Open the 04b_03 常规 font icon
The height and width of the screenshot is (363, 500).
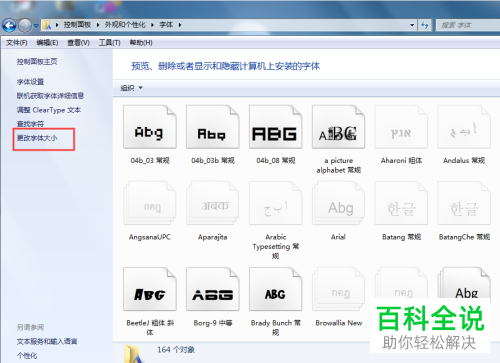pyautogui.click(x=150, y=127)
